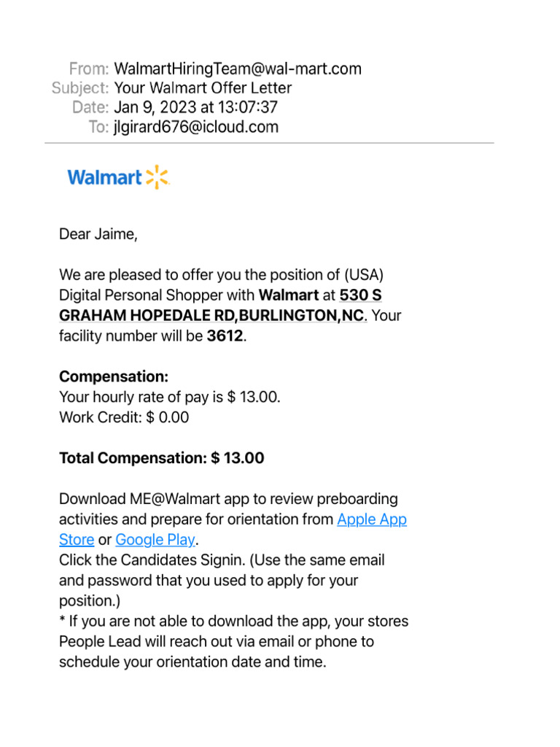Click the 'To:' header label
This screenshot has height=747, width=560.
[98, 127]
